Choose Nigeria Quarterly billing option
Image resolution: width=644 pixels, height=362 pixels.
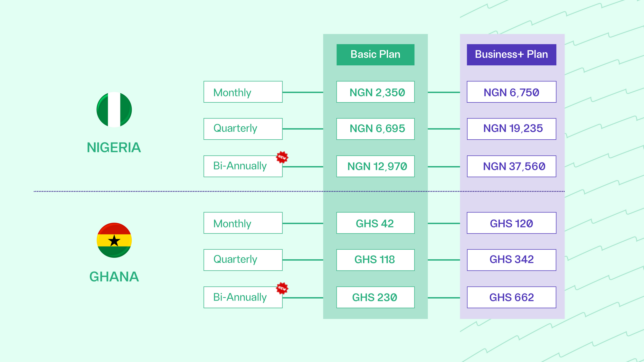tap(243, 129)
